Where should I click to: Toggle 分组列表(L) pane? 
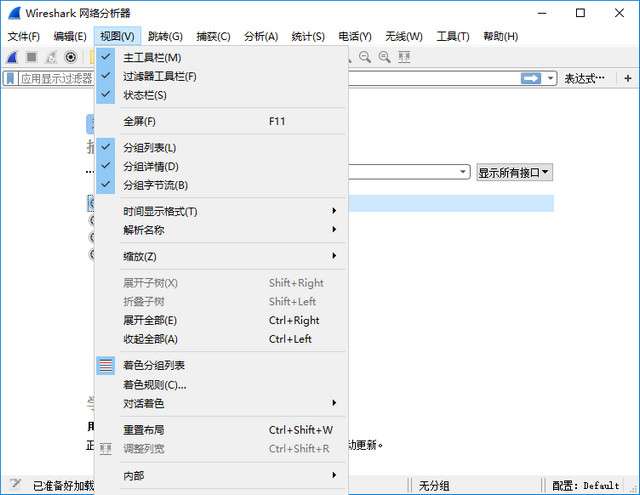(221, 147)
